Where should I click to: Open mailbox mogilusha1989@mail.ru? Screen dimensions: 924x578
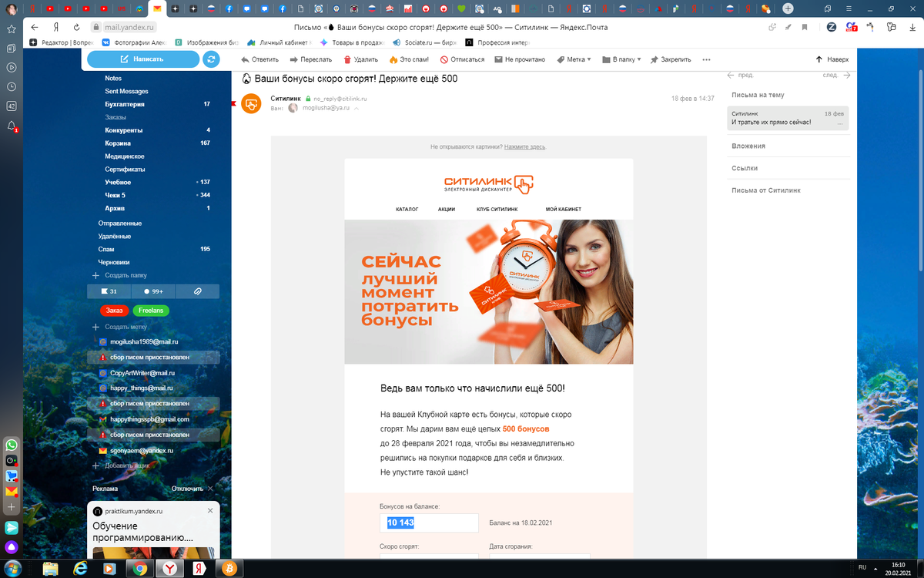coord(144,341)
